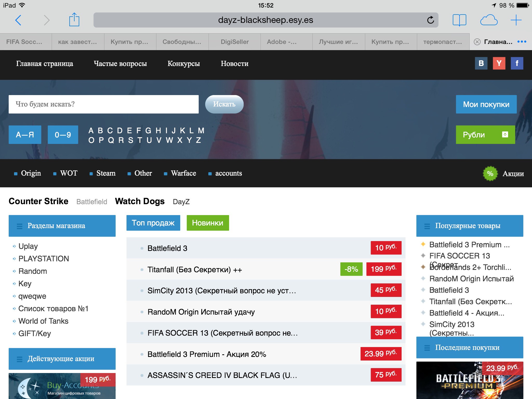Show the Новинки list
The width and height of the screenshot is (532, 399).
pyautogui.click(x=208, y=223)
